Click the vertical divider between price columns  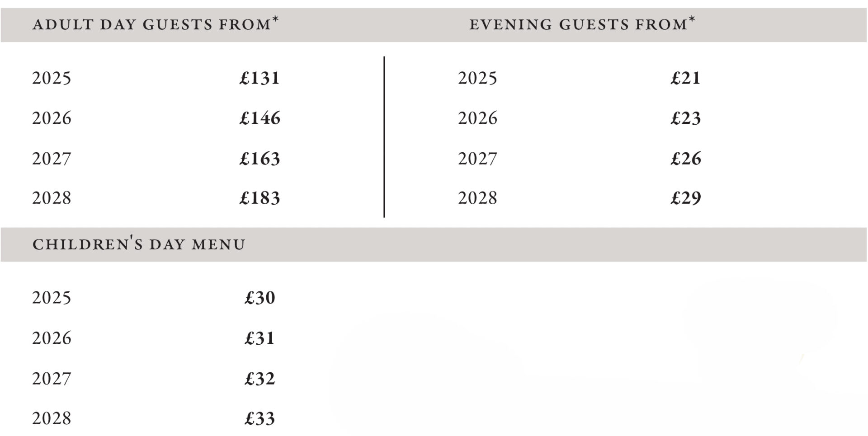(x=384, y=137)
